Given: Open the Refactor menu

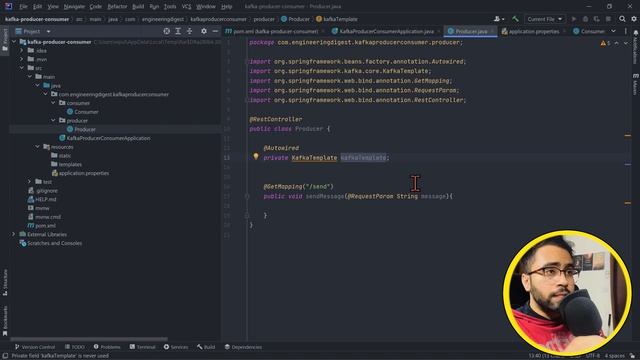Looking at the screenshot, I should tap(117, 7).
